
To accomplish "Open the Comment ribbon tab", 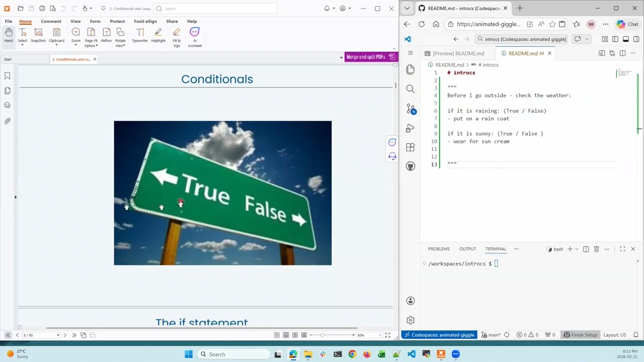I will tap(51, 21).
